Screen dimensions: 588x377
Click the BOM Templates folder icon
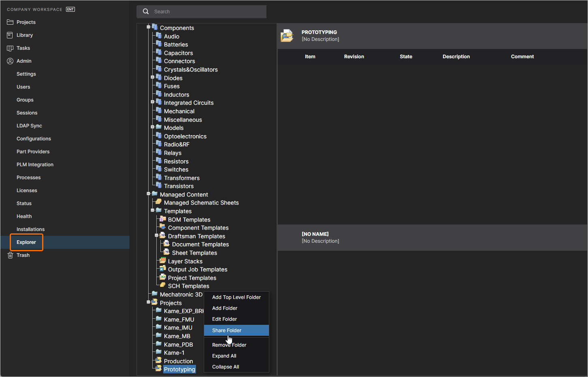coord(162,219)
